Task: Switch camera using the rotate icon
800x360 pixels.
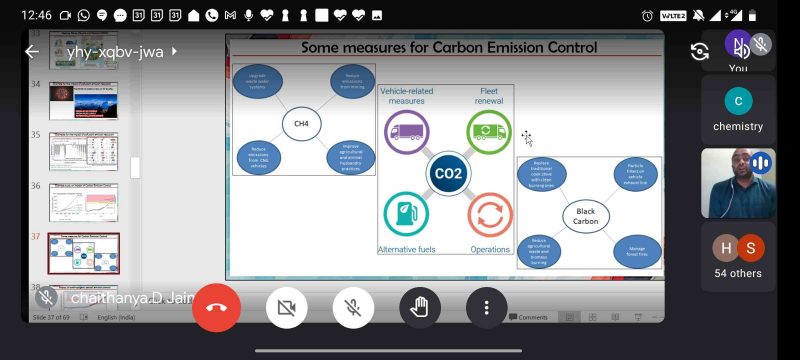Action: click(699, 52)
